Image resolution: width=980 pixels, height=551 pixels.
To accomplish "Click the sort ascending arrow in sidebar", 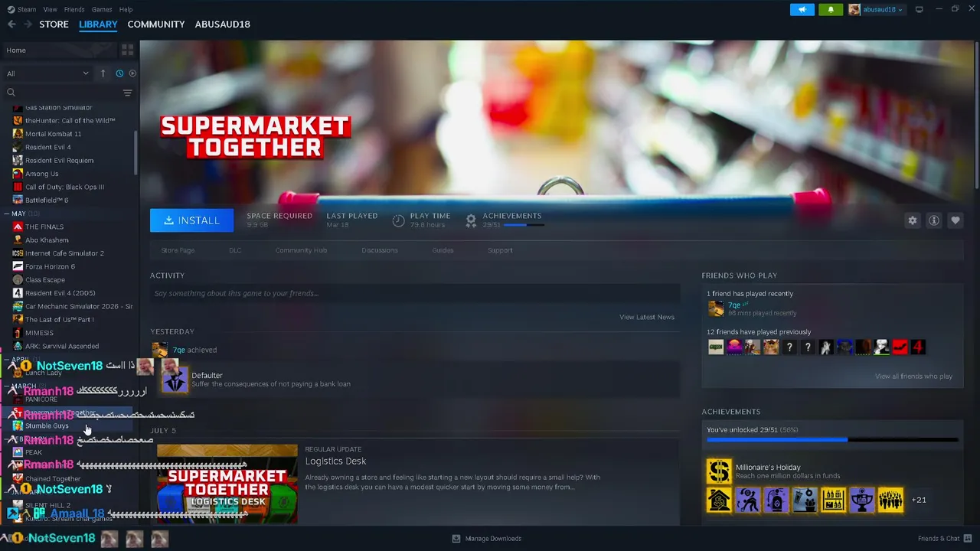I will pyautogui.click(x=103, y=73).
